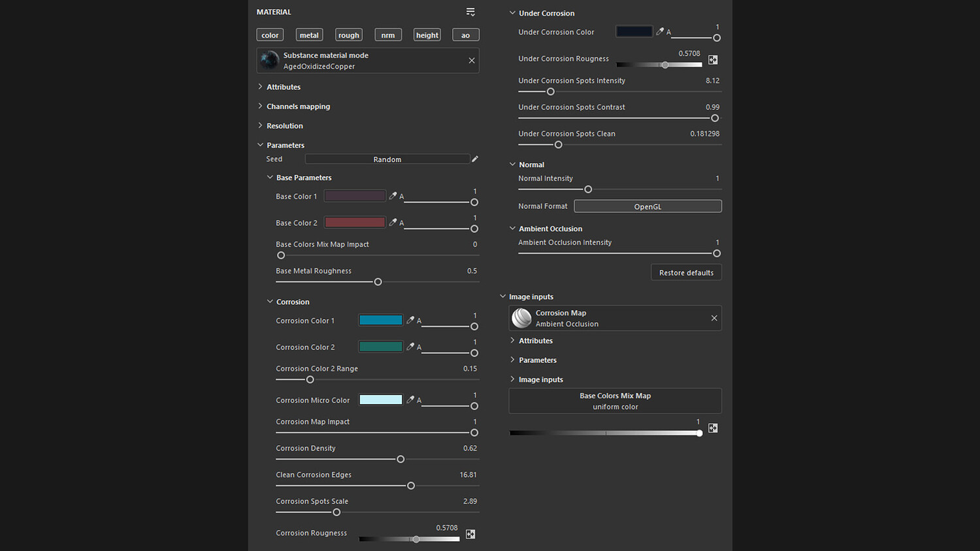Click the Restore defaults button
The width and height of the screenshot is (980, 551).
(686, 272)
